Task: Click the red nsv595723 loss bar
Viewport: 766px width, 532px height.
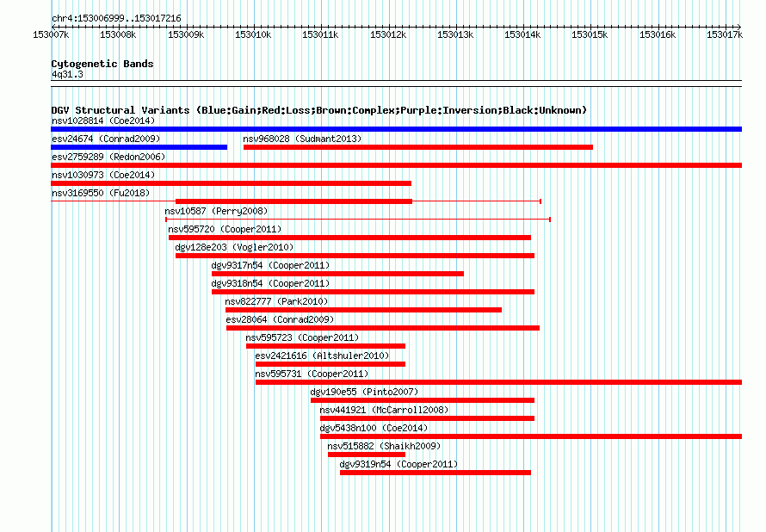Action: point(326,346)
